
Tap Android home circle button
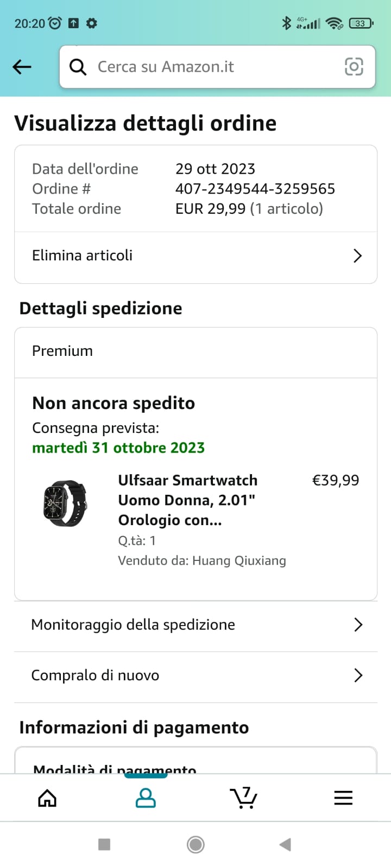click(195, 844)
